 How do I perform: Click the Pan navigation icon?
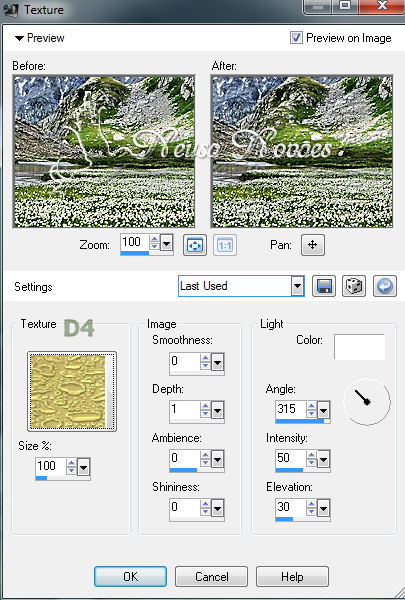pyautogui.click(x=313, y=245)
